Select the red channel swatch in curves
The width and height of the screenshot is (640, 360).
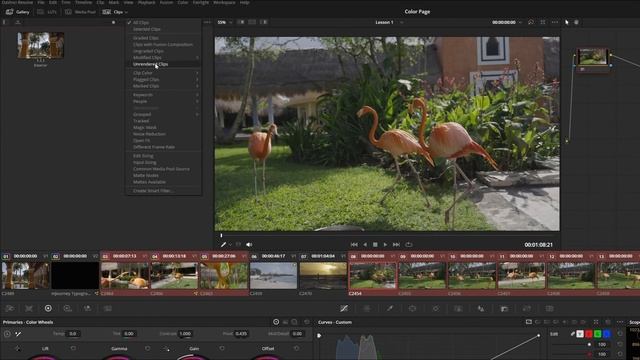(589, 334)
